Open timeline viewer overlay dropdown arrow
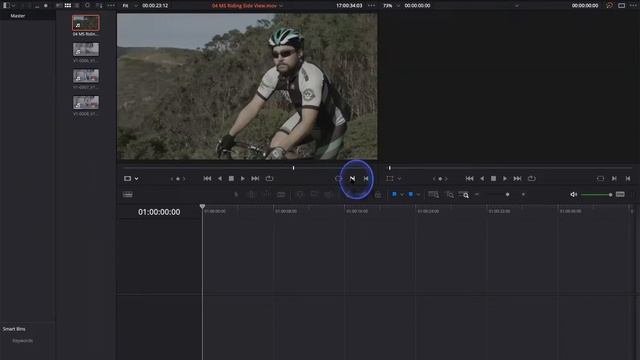 (x=399, y=178)
